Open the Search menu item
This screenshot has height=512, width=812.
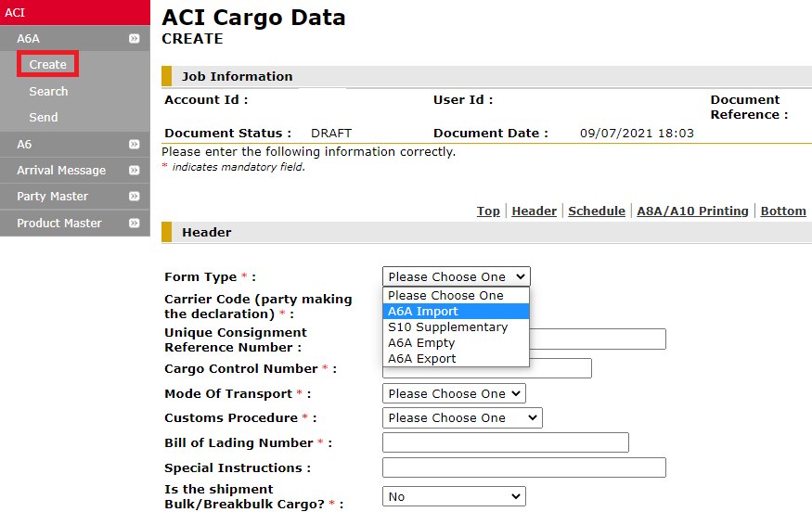pos(48,91)
